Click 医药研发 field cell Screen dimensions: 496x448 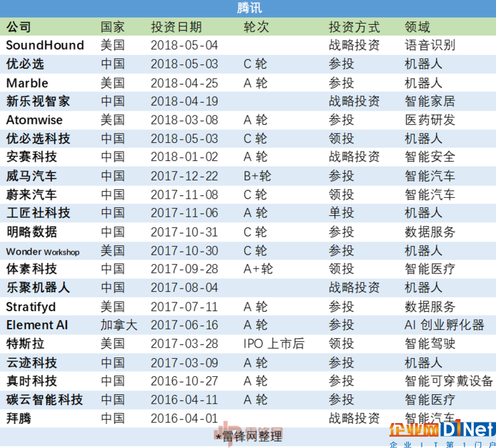click(x=430, y=120)
